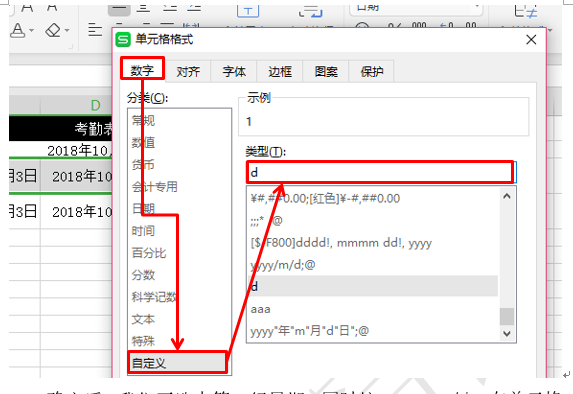Open the 字体 tab
The width and height of the screenshot is (573, 394).
[234, 71]
